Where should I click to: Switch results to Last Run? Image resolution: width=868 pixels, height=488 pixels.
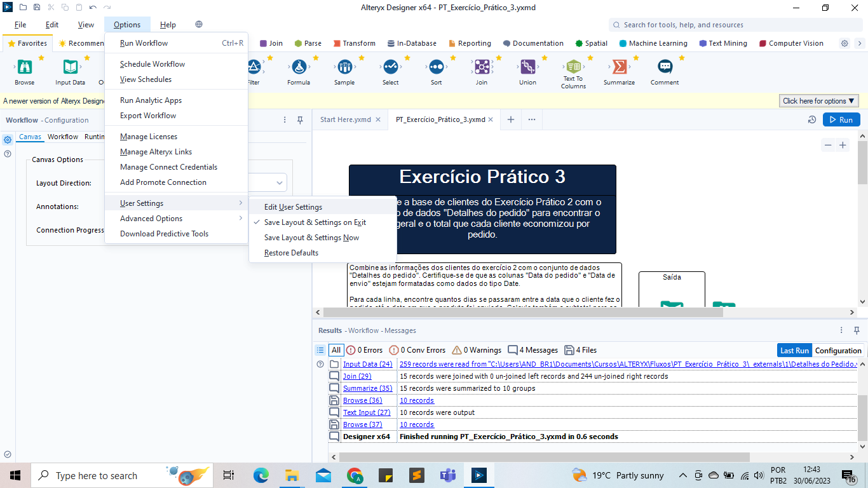pos(794,350)
